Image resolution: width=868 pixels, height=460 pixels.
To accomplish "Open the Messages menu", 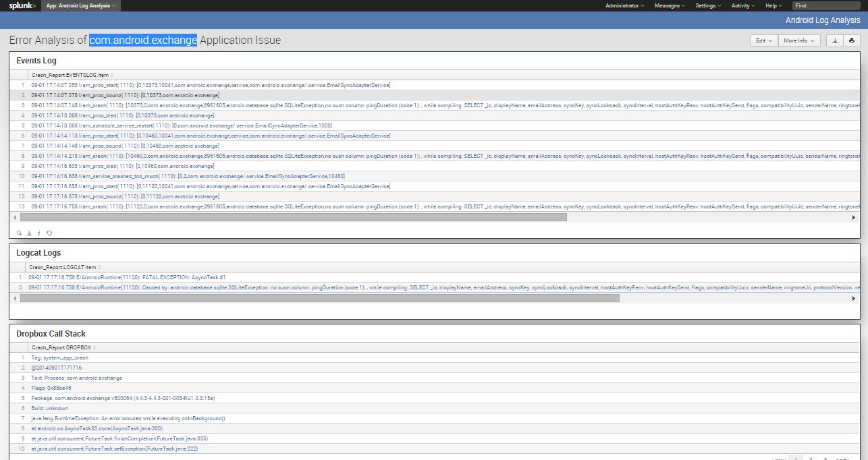I will [670, 5].
